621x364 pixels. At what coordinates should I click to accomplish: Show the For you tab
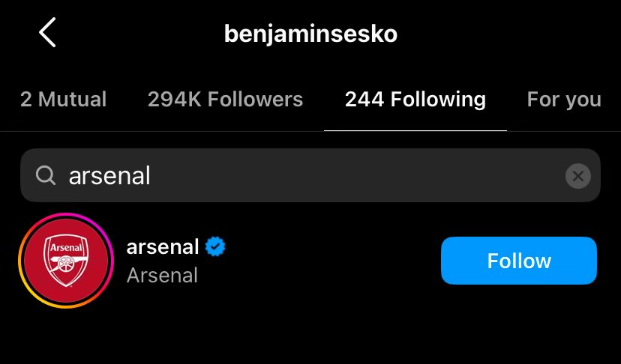click(564, 99)
